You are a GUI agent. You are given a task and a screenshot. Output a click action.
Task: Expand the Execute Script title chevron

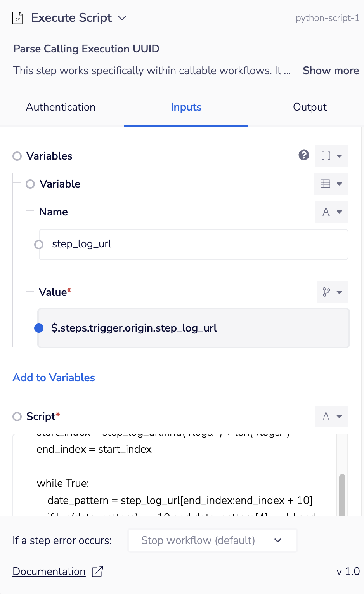pos(122,18)
